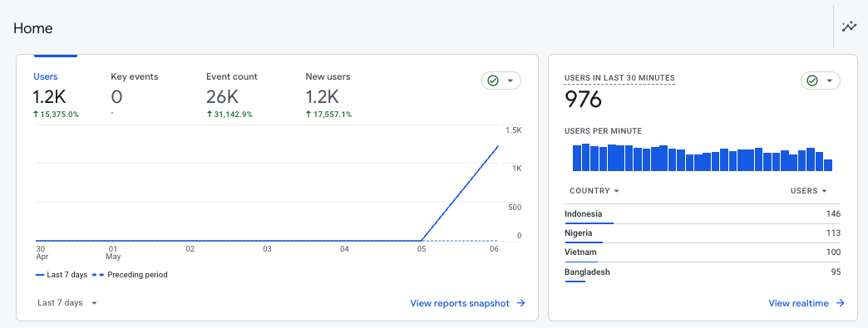Click the tallest bar in users per minute chart

tap(585, 158)
